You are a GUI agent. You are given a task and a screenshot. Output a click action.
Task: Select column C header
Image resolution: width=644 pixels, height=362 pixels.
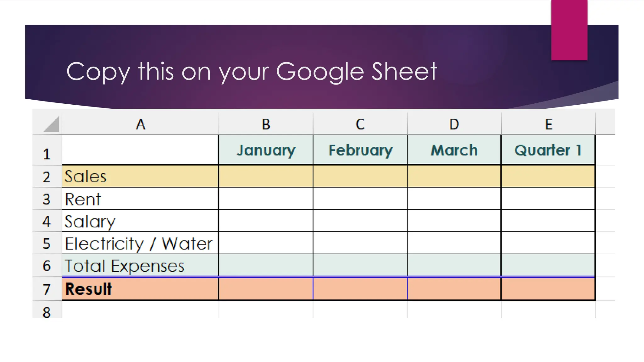click(x=360, y=124)
